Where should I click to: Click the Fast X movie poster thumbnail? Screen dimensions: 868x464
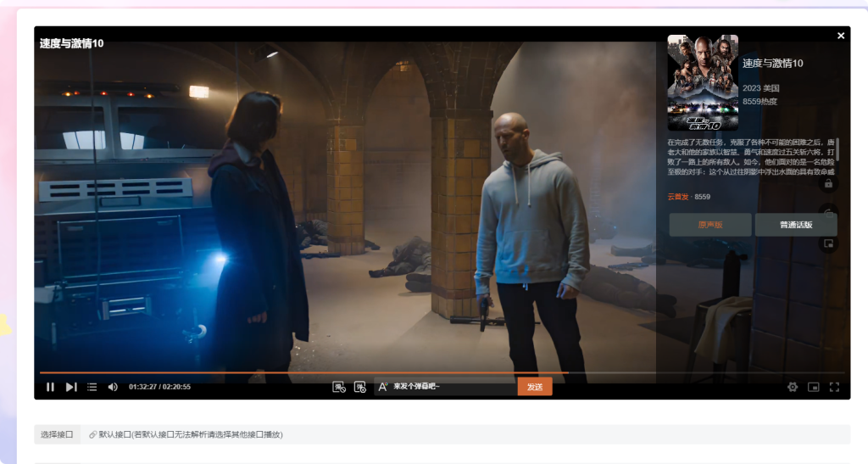coord(702,82)
